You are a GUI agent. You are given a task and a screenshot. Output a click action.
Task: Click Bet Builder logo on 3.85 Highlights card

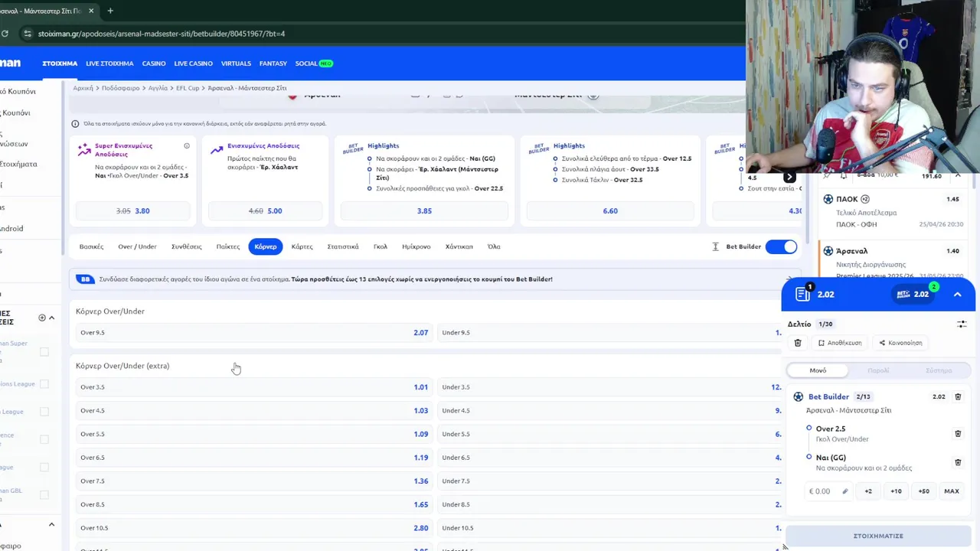click(353, 148)
